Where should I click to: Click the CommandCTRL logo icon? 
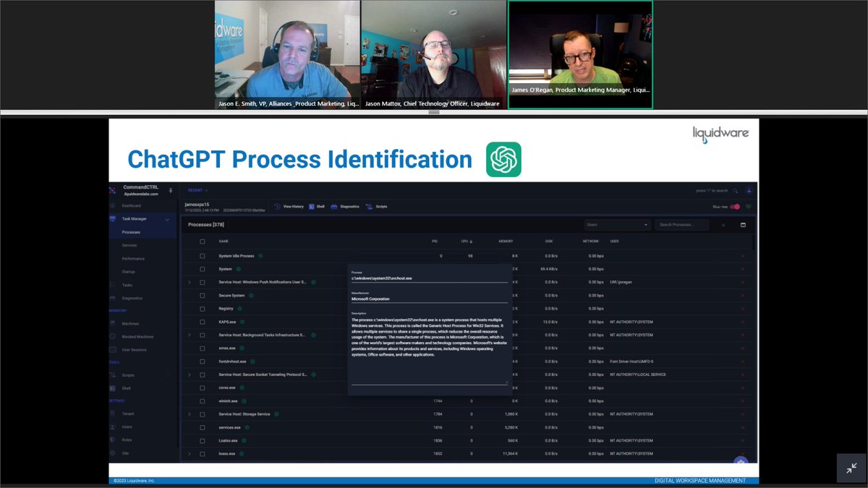point(113,190)
